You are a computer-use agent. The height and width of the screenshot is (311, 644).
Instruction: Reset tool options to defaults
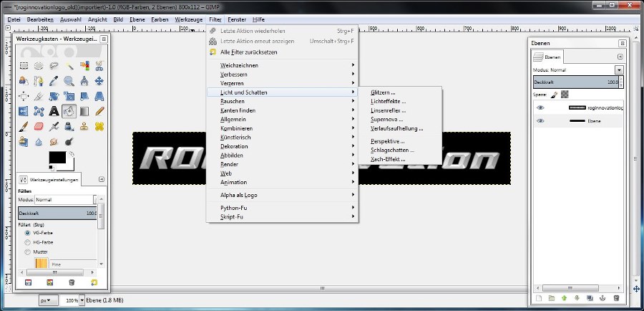pos(94,282)
